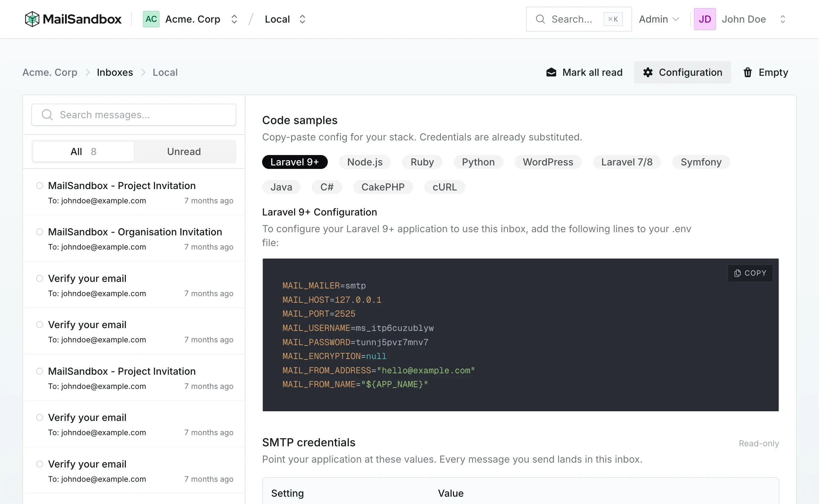
Task: Click the AC organisation avatar badge
Action: tap(151, 19)
